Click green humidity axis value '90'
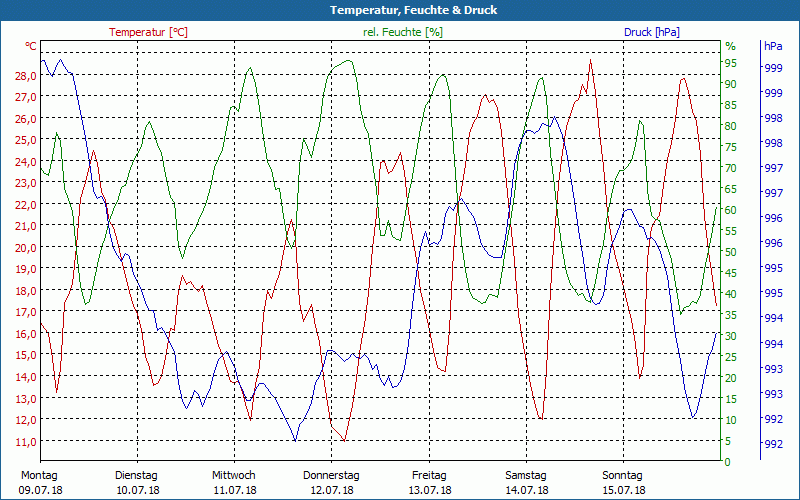The height and width of the screenshot is (500, 800). point(731,84)
